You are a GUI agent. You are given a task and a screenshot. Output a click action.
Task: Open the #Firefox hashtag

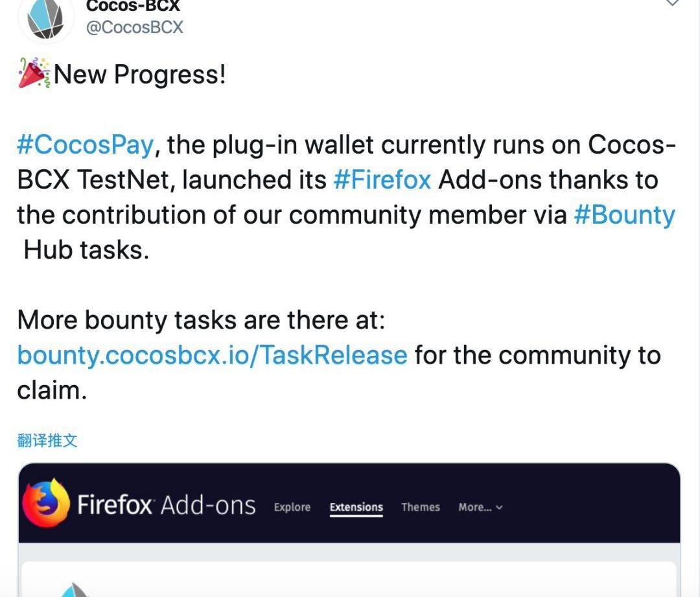(382, 180)
